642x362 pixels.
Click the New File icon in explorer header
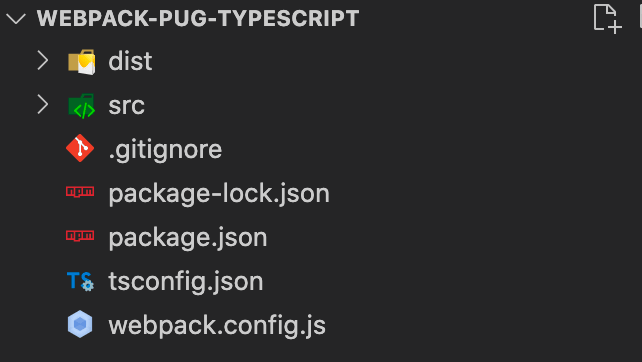point(608,18)
